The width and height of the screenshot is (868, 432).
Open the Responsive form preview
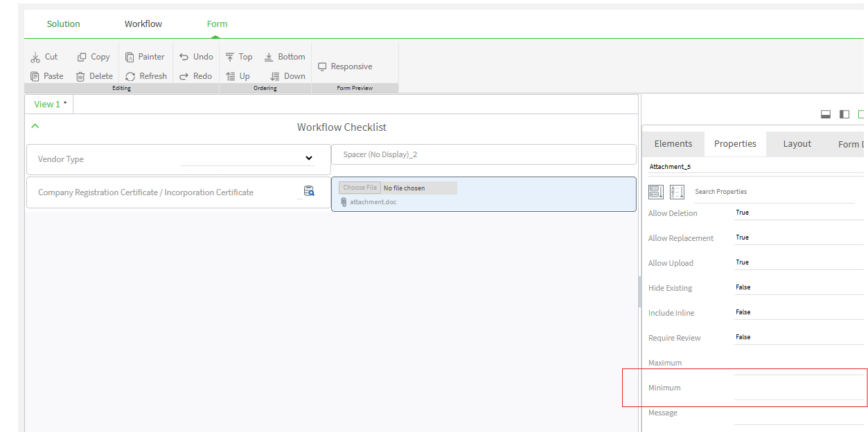pos(345,66)
